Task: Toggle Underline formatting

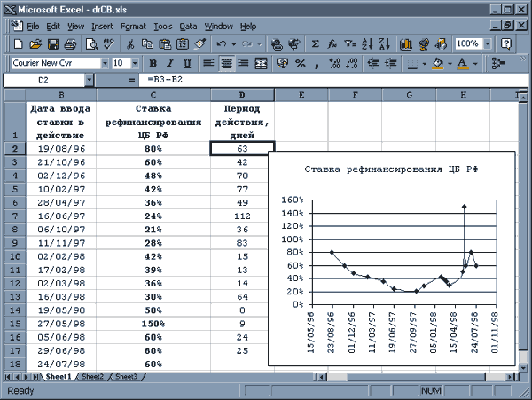Action: pyautogui.click(x=187, y=63)
